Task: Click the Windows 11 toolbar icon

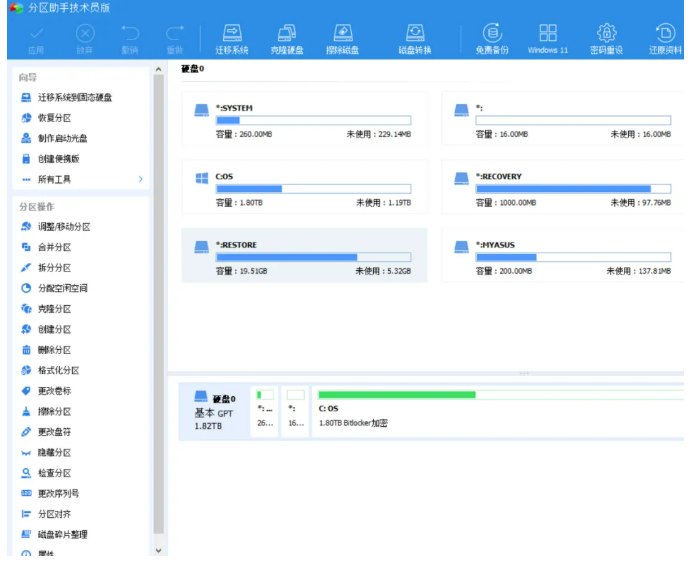Action: pos(547,39)
